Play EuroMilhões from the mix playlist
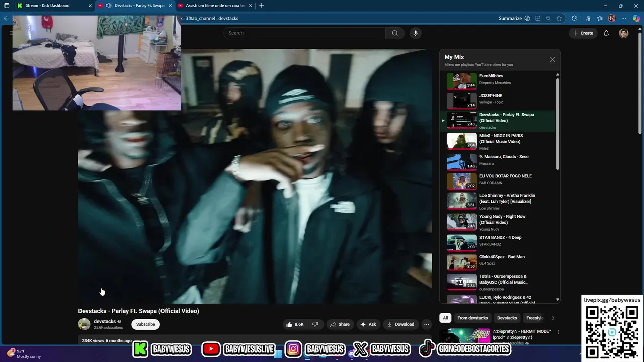 click(x=498, y=80)
